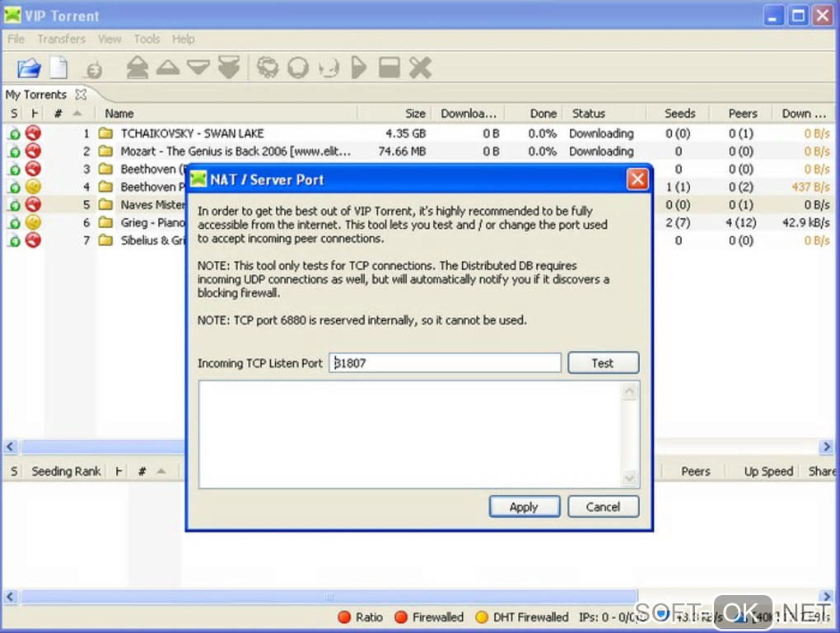
Task: Click red health icon of TCHAIKOVSKY - SWAN LAKE
Action: pos(33,133)
